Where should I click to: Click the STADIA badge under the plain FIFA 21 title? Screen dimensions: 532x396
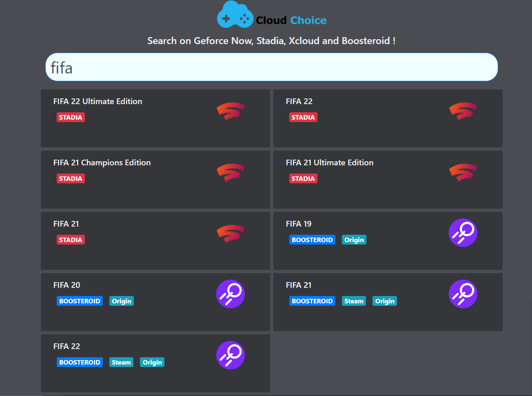click(x=71, y=240)
